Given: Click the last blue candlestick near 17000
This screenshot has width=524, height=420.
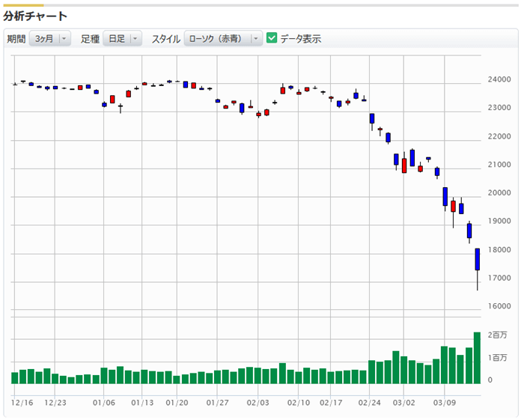Looking at the screenshot, I should [477, 260].
